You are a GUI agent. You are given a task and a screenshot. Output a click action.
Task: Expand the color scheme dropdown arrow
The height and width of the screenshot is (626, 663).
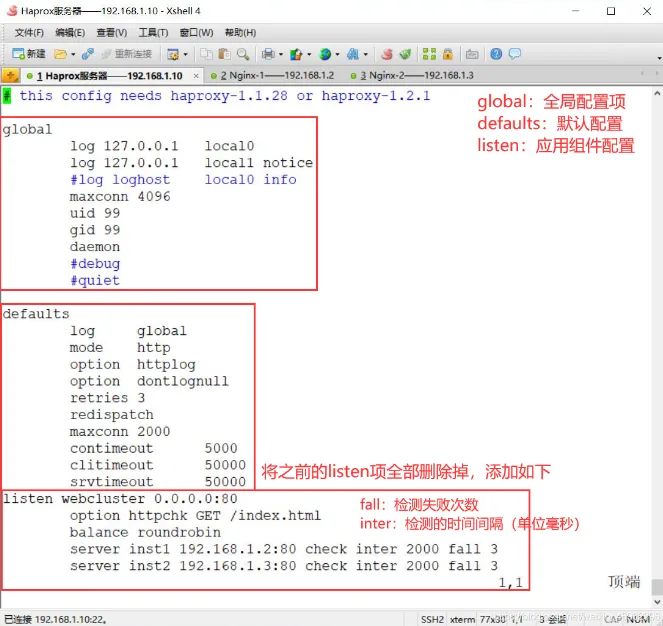coord(309,54)
